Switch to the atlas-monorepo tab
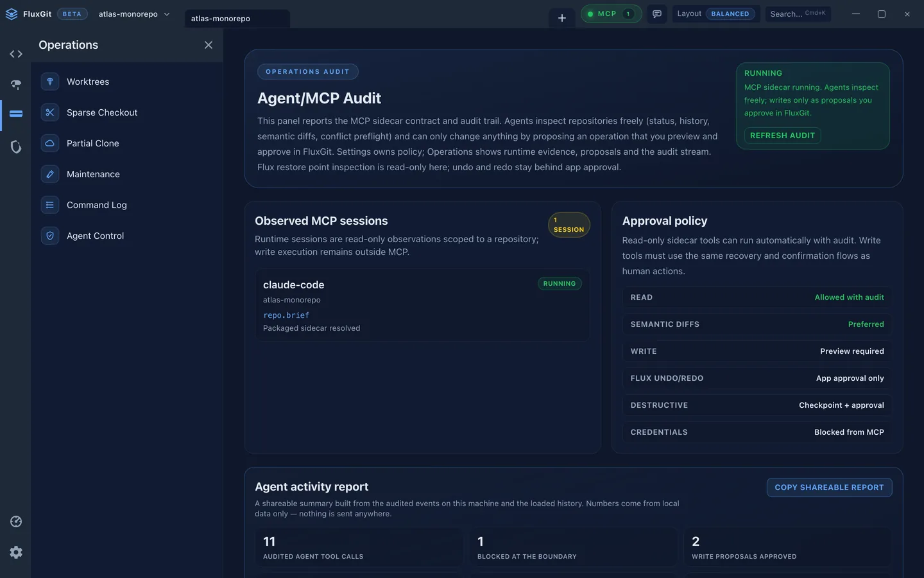924x578 pixels. (x=237, y=19)
